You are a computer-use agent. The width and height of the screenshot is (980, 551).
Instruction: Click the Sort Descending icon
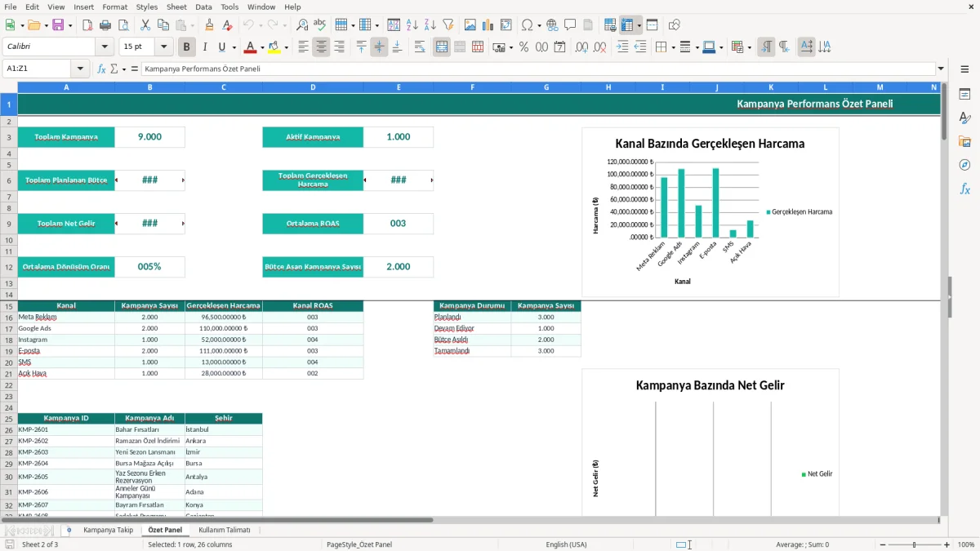(x=430, y=25)
